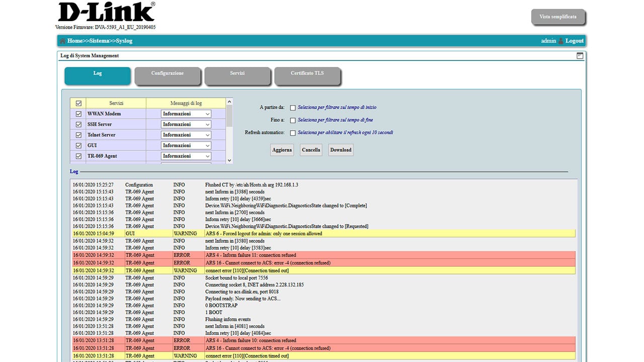Click the Logout link
This screenshot has width=644, height=362.
pos(574,41)
